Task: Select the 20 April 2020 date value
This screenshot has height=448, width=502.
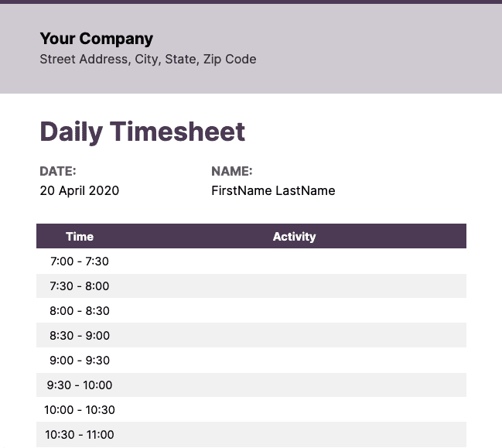Action: [x=80, y=190]
